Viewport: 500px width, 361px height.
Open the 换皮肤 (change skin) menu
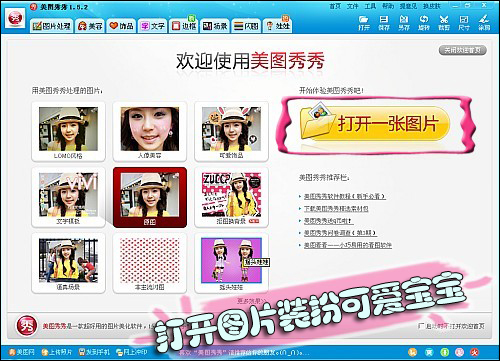click(432, 6)
